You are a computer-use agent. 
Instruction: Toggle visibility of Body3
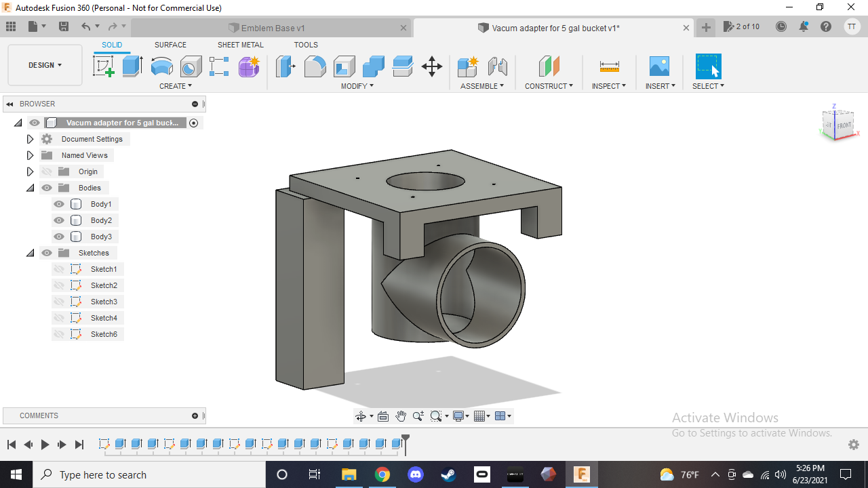pyautogui.click(x=59, y=237)
